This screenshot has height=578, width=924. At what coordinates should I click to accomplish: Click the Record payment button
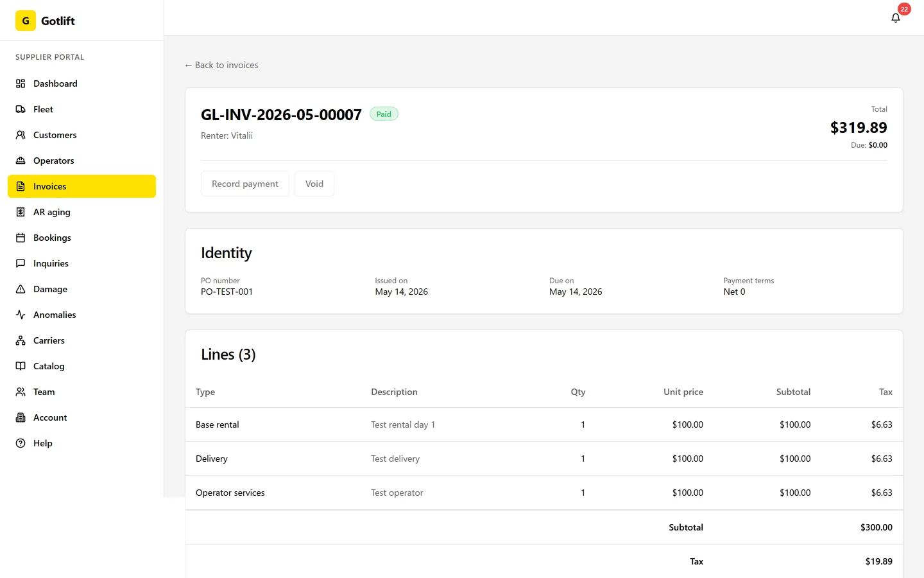tap(245, 184)
